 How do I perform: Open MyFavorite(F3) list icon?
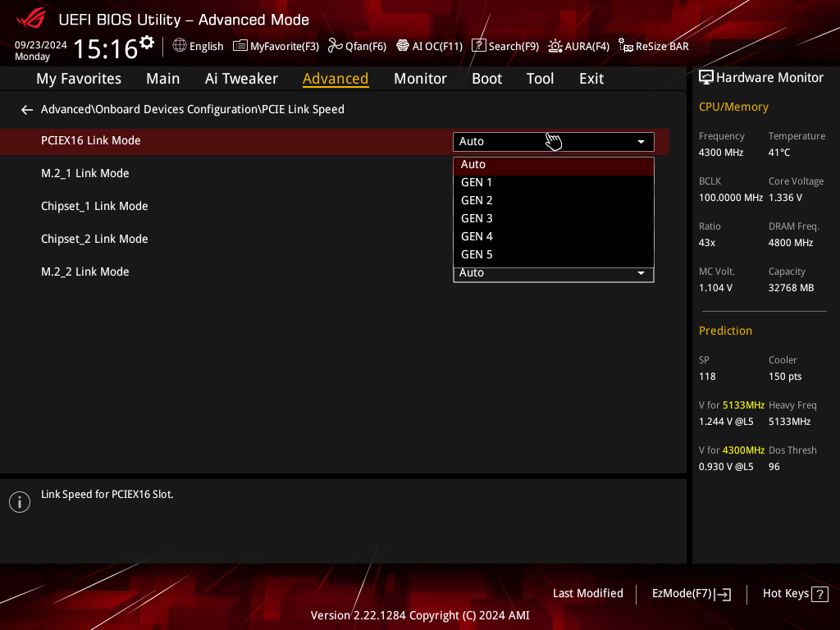coord(240,46)
